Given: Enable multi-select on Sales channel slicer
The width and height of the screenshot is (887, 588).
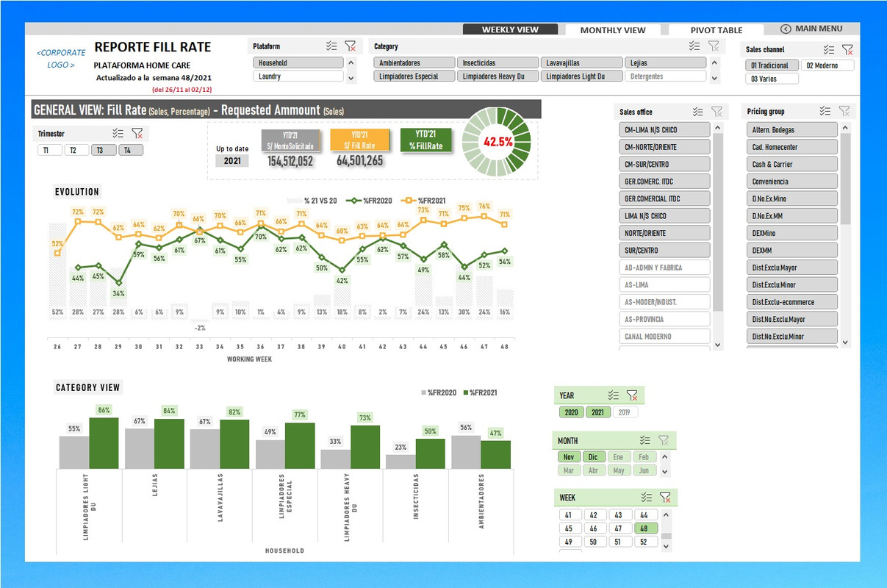Looking at the screenshot, I should point(829,49).
